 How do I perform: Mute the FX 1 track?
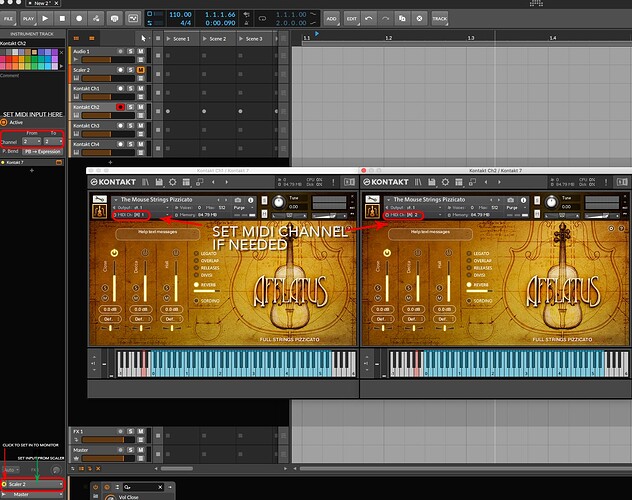pyautogui.click(x=140, y=431)
